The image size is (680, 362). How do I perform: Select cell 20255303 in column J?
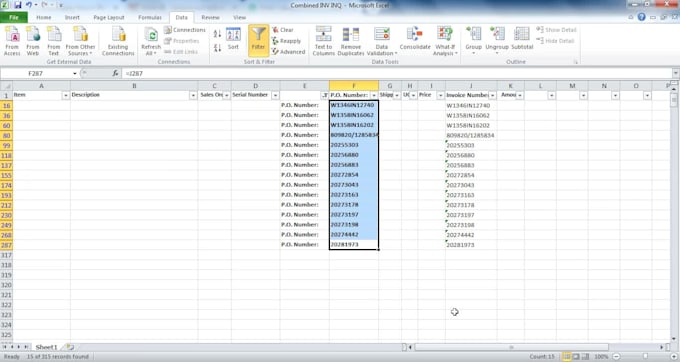[x=471, y=145]
